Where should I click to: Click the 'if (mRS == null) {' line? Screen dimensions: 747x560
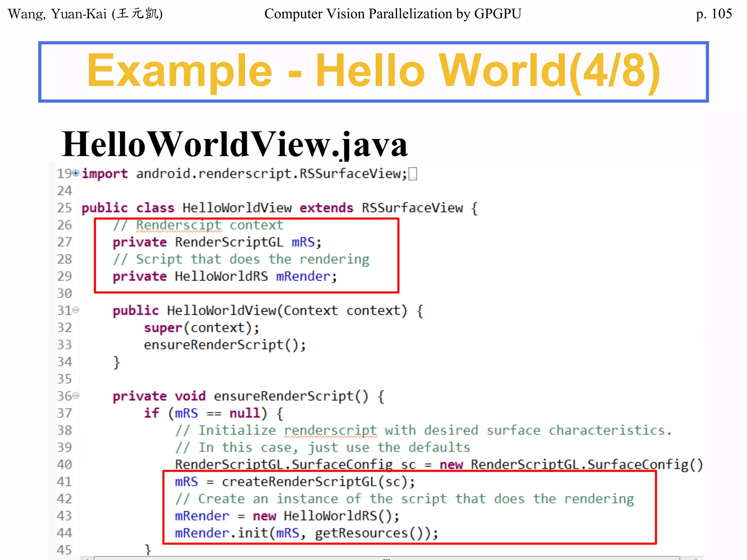[213, 414]
